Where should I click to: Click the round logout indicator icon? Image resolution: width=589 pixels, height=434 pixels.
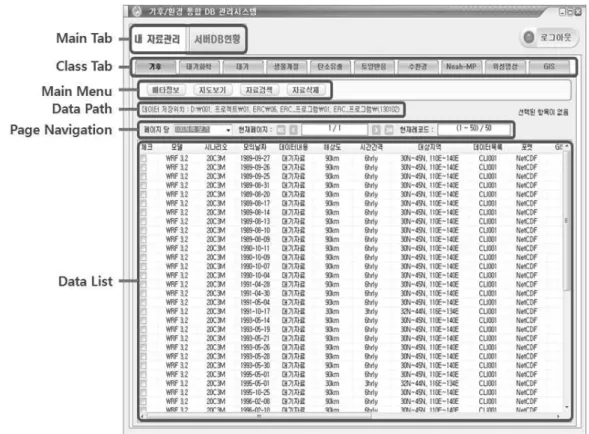click(529, 37)
